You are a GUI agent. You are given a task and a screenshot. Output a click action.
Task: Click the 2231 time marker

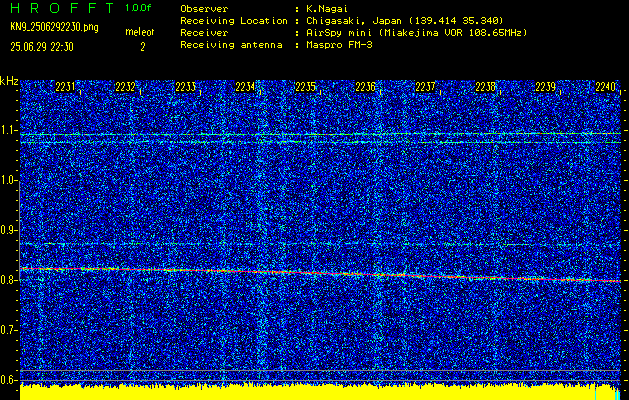[65, 87]
